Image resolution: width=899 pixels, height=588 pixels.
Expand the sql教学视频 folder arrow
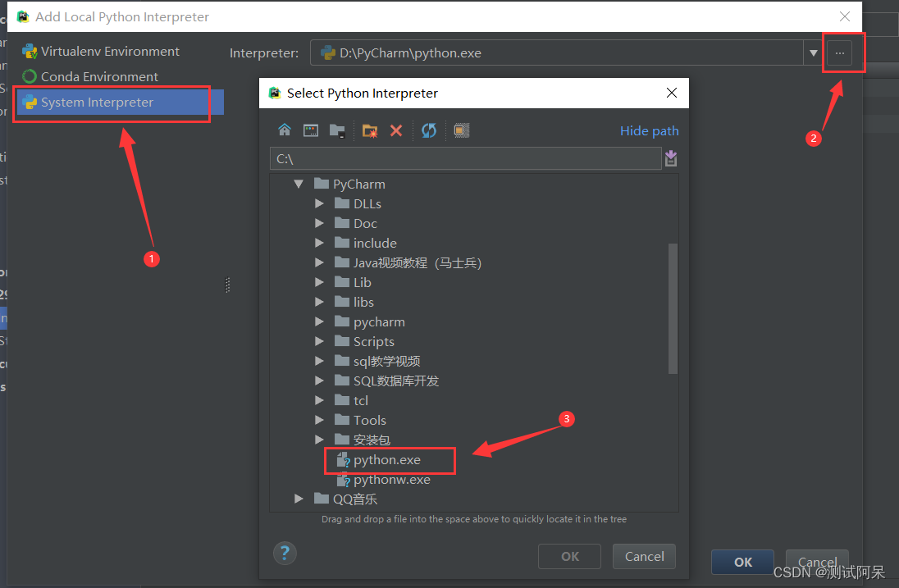319,361
